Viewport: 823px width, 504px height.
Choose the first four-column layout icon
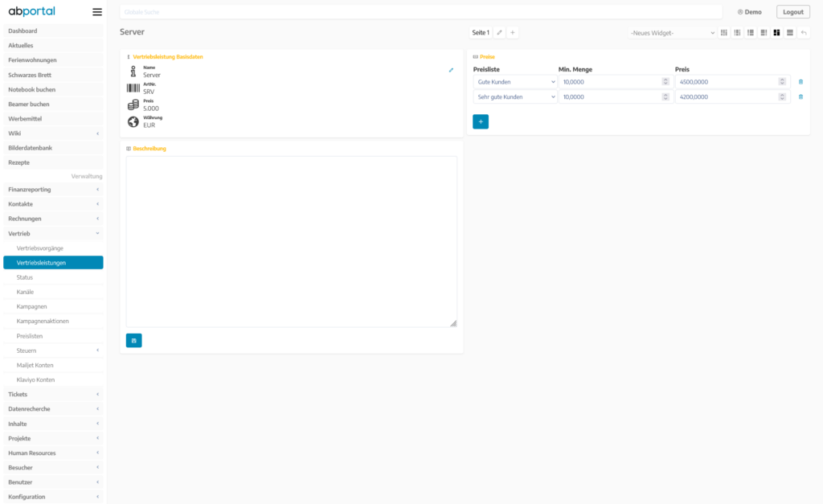(x=724, y=33)
